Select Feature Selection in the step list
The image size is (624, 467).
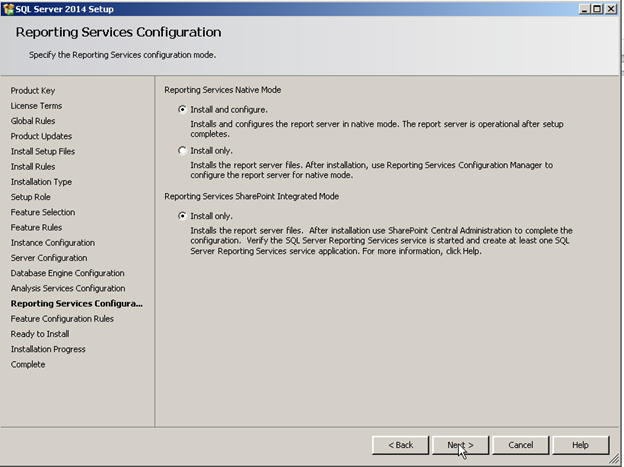(43, 212)
